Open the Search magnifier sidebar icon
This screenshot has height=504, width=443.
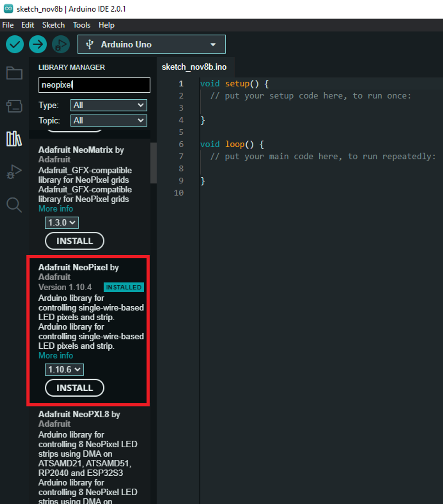point(14,205)
